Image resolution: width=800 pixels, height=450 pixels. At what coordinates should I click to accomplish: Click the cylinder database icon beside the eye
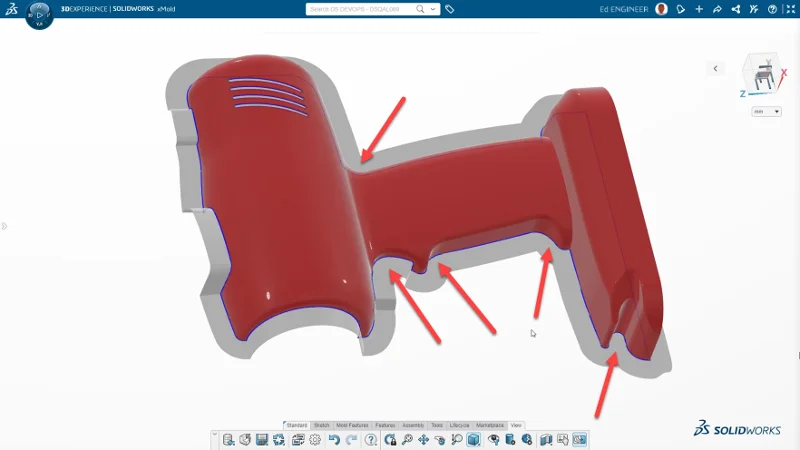coord(510,440)
